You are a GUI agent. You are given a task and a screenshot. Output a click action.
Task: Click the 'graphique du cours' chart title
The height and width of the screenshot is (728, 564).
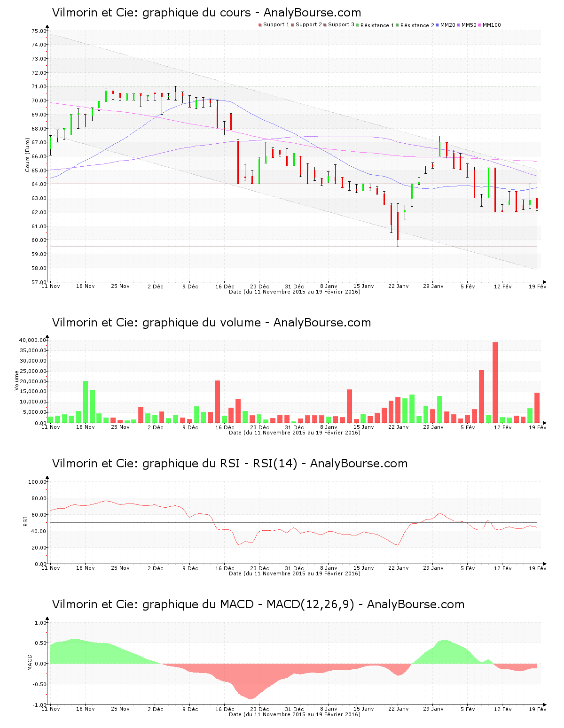tap(206, 13)
